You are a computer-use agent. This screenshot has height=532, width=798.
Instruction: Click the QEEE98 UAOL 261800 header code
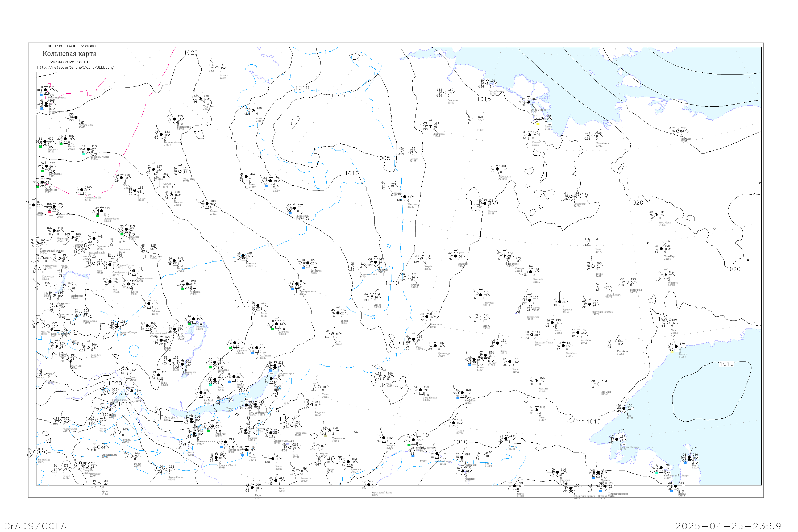coord(71,46)
